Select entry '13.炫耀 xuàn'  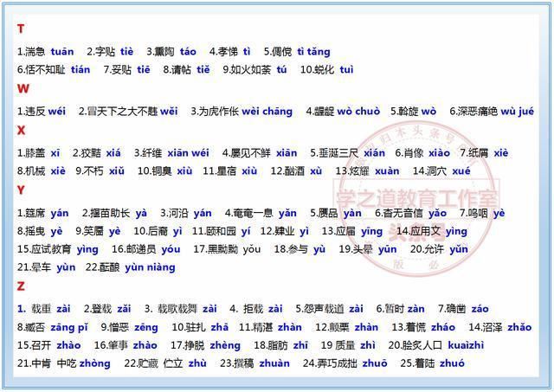click(x=367, y=171)
